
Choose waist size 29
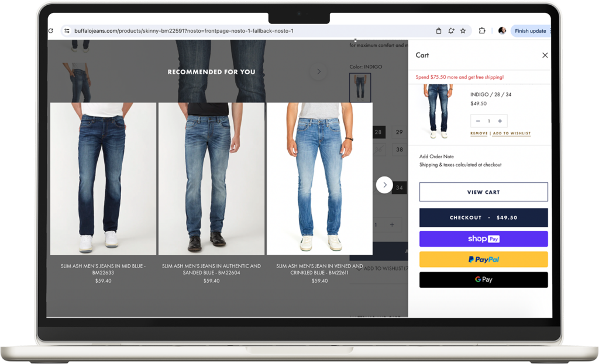399,132
